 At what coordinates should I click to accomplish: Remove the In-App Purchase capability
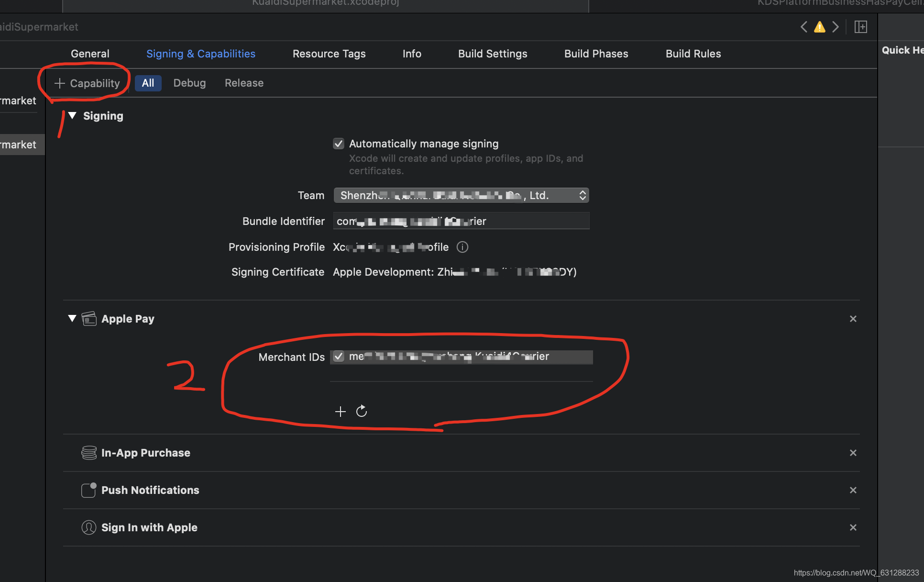coord(853,453)
